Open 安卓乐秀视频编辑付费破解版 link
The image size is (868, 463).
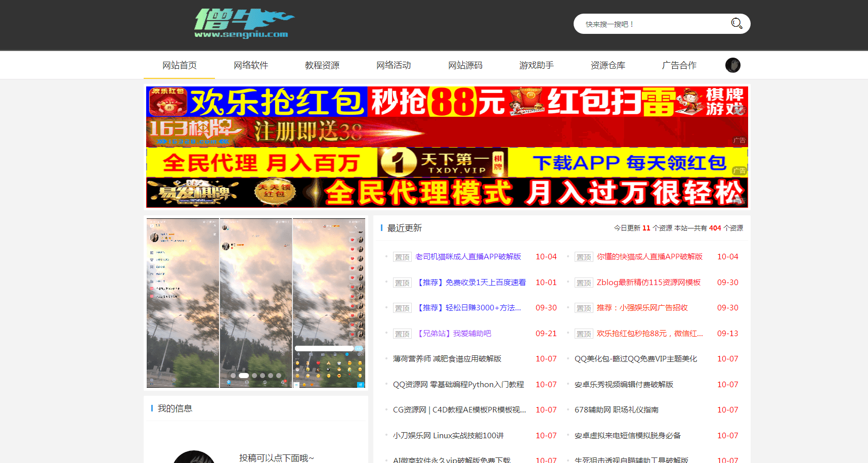pyautogui.click(x=624, y=385)
